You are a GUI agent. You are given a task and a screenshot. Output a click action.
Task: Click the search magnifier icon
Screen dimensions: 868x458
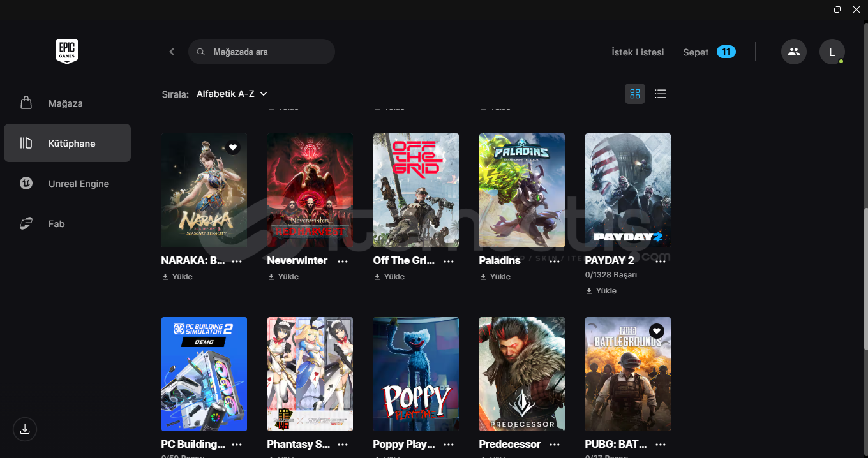click(200, 52)
